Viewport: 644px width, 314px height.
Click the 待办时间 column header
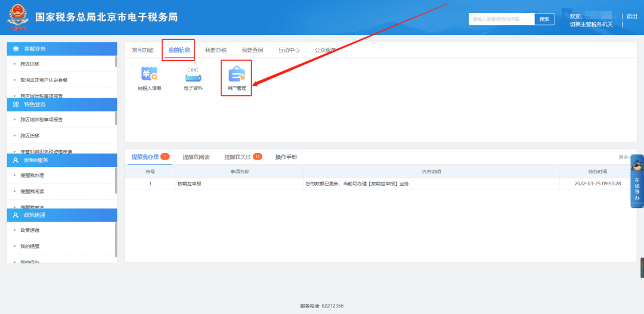[597, 172]
